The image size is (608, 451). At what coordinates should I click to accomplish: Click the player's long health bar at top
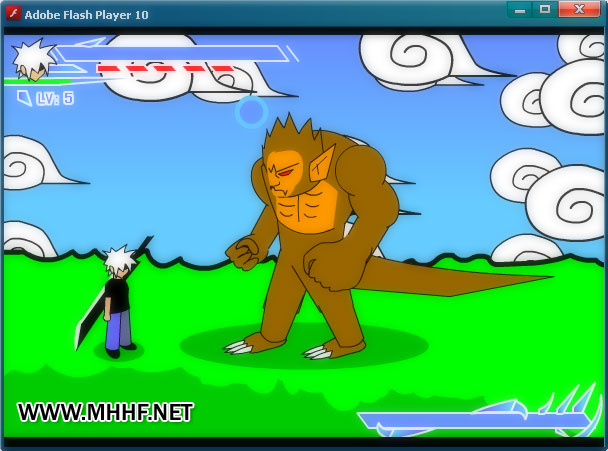coord(170,53)
